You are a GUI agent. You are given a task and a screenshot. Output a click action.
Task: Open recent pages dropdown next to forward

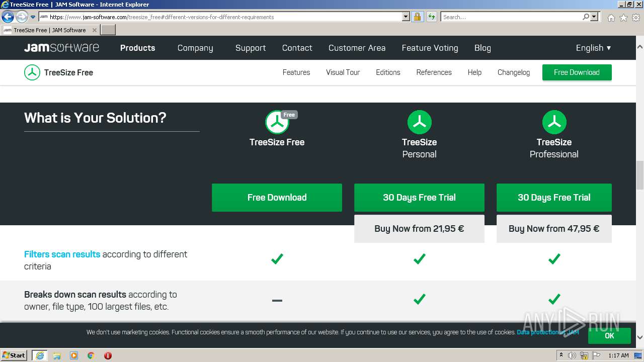pos(33,17)
